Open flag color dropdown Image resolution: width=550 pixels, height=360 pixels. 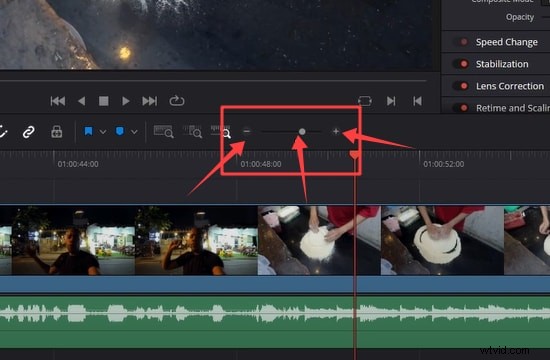click(x=103, y=132)
